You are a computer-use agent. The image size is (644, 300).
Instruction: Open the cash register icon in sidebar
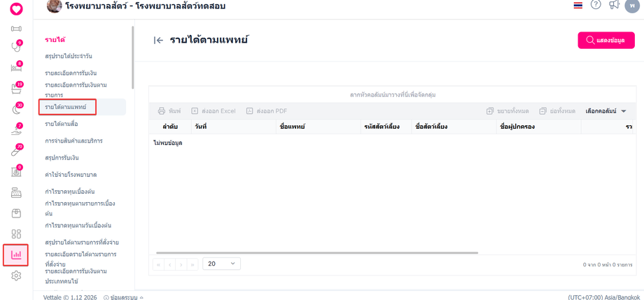[x=16, y=192]
